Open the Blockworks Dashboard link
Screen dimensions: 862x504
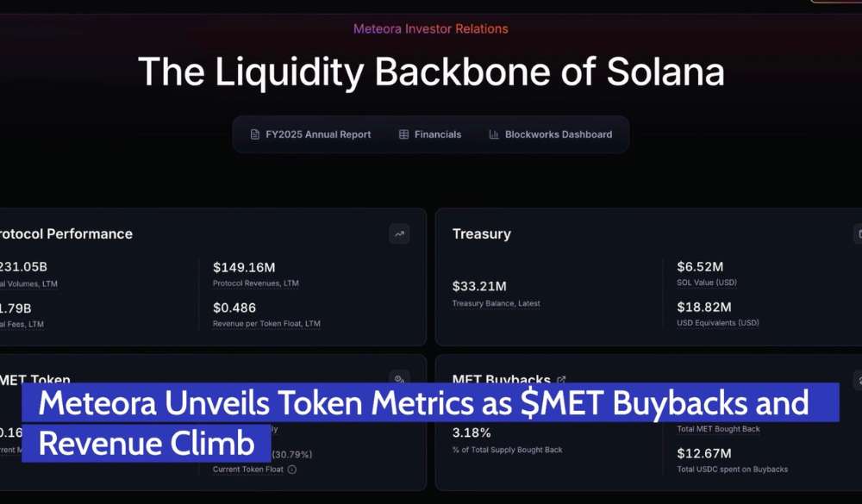558,134
